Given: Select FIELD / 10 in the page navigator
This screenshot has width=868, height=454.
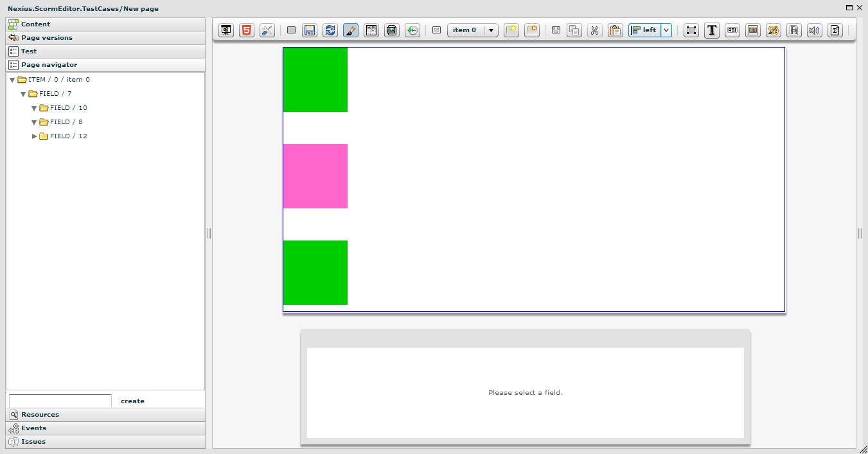Looking at the screenshot, I should 68,108.
